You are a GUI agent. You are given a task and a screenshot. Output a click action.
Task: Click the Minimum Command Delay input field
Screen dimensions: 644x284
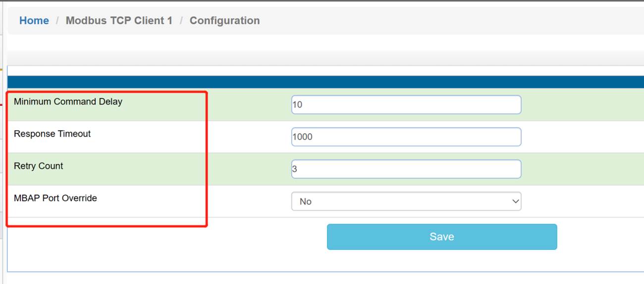coord(406,105)
